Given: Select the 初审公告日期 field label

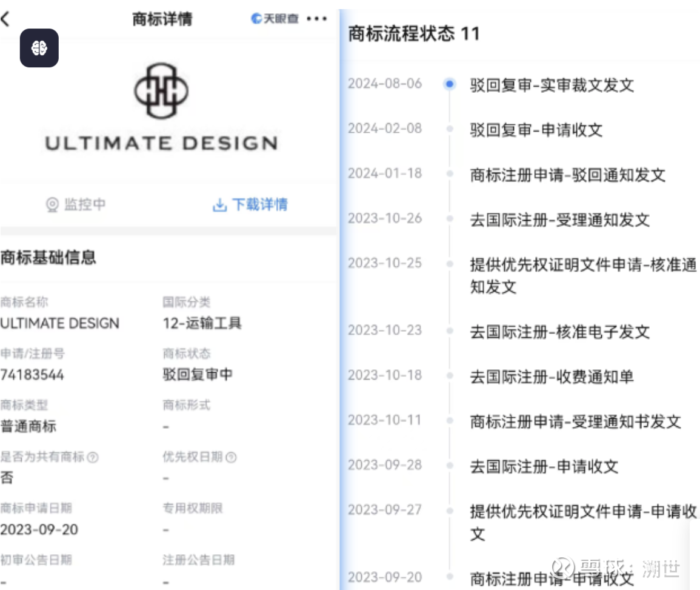Looking at the screenshot, I should tap(36, 560).
